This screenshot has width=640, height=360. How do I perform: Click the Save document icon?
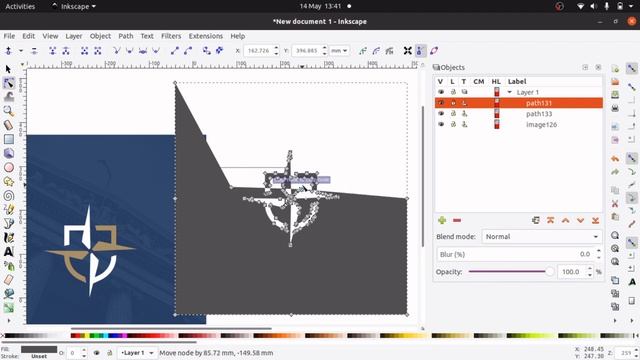(x=615, y=95)
